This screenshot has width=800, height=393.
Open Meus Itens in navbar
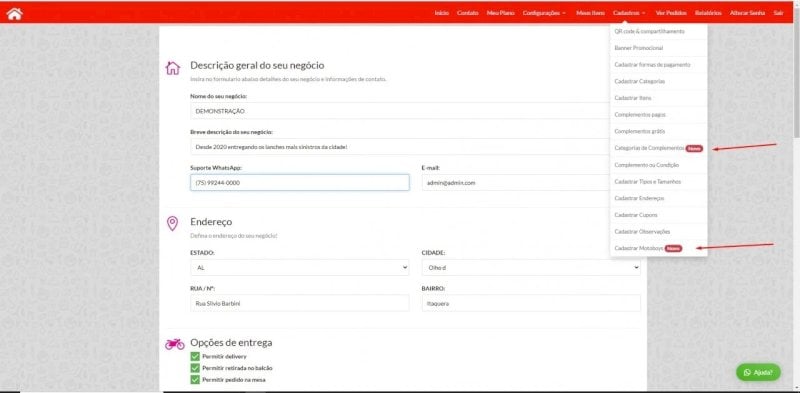(590, 13)
